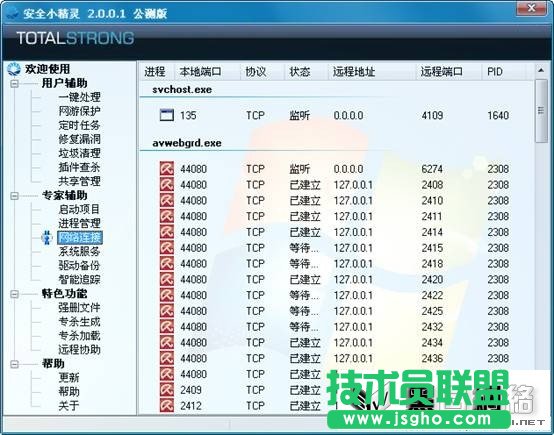This screenshot has height=435, width=554.
Task: Select 更新 under 帮助 group
Action: coord(69,377)
